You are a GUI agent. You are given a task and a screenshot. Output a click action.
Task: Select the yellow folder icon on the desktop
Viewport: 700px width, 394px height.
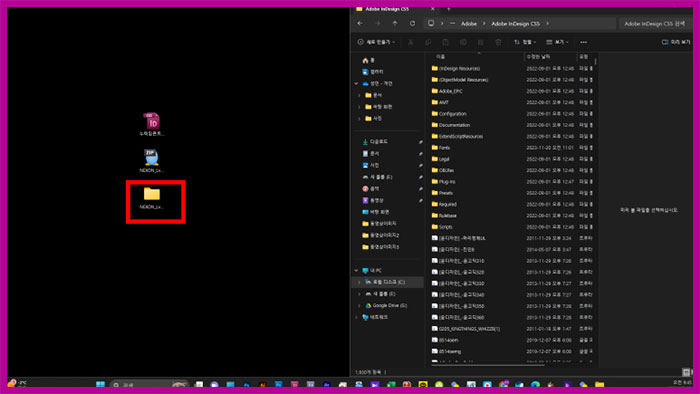tap(152, 199)
